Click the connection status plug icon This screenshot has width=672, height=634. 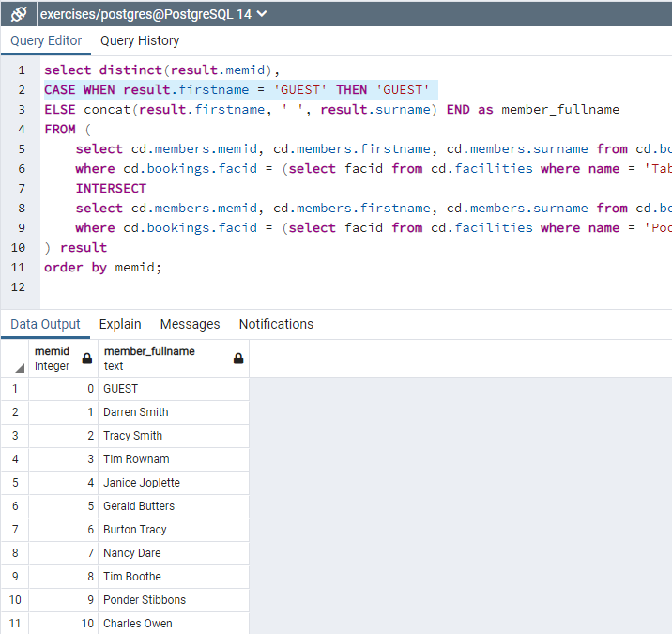click(19, 14)
